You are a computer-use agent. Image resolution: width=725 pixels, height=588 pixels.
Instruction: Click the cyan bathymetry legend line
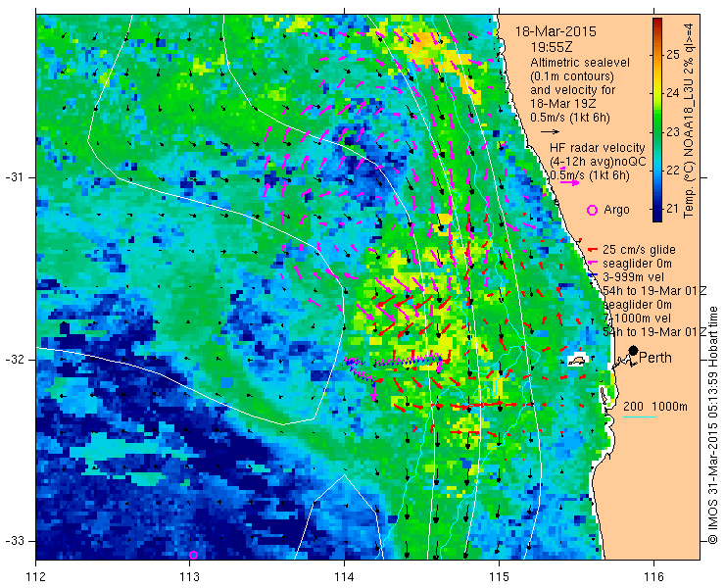pyautogui.click(x=640, y=417)
